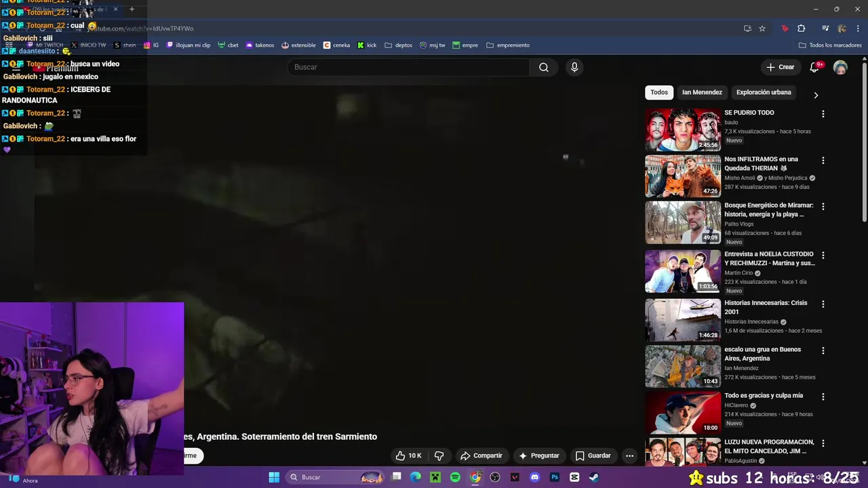Click the Preguntar button
868x488 pixels.
coord(538,455)
